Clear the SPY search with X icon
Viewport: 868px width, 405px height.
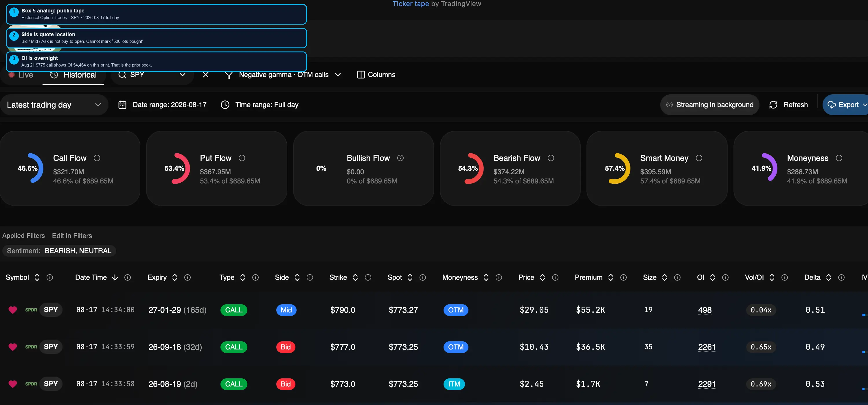point(205,75)
